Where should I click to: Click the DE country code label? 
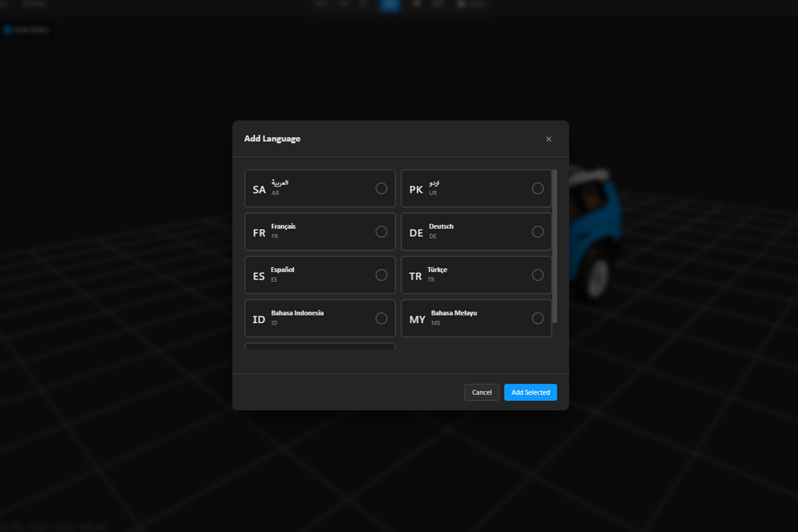(416, 233)
